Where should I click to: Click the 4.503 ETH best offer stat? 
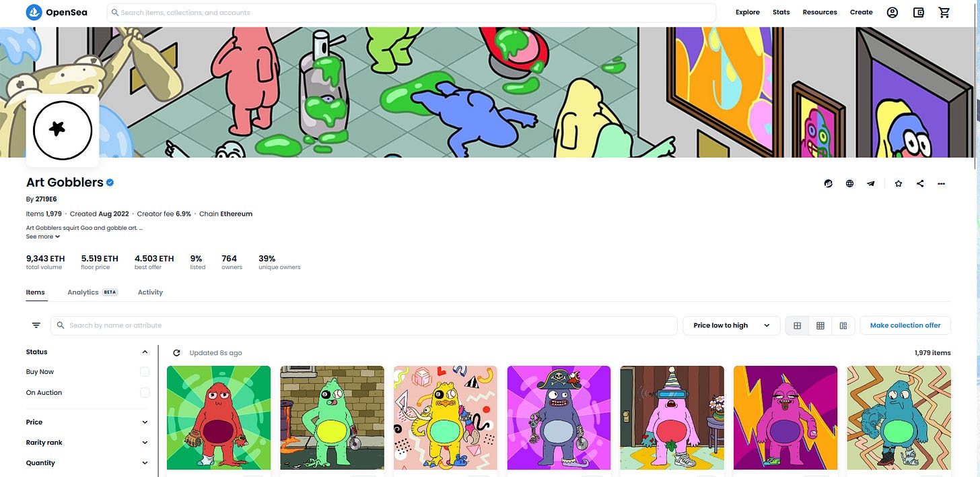point(154,262)
